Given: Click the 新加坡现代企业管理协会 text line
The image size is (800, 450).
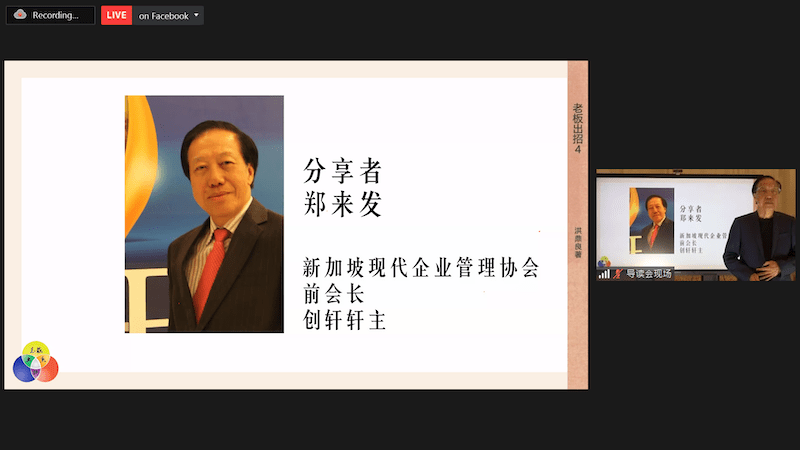Looking at the screenshot, I should [x=421, y=268].
